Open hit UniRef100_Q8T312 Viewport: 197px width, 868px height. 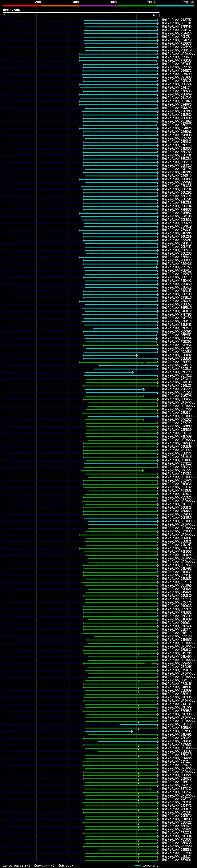tap(176, 375)
